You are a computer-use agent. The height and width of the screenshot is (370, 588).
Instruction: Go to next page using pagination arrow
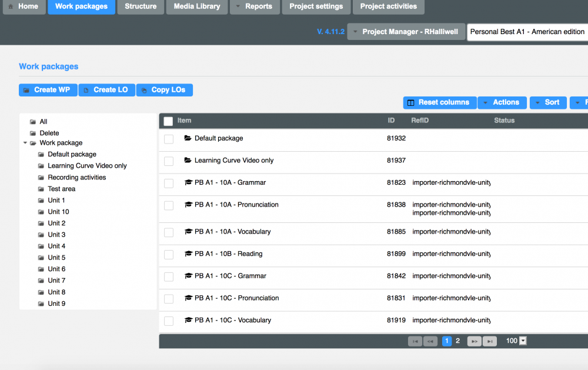[474, 341]
